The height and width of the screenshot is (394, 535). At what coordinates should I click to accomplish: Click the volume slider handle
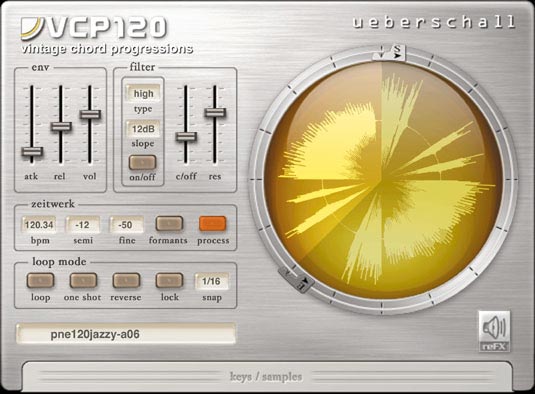pyautogui.click(x=90, y=114)
